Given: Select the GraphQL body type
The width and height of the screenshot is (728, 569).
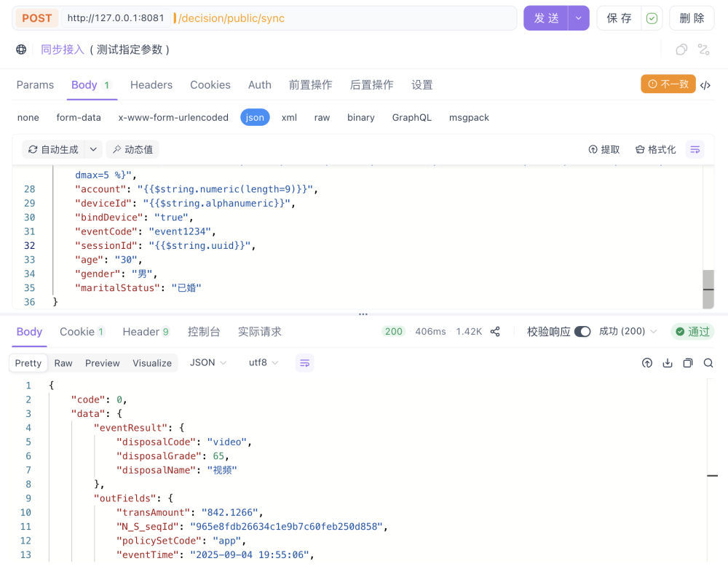Looking at the screenshot, I should click(412, 117).
